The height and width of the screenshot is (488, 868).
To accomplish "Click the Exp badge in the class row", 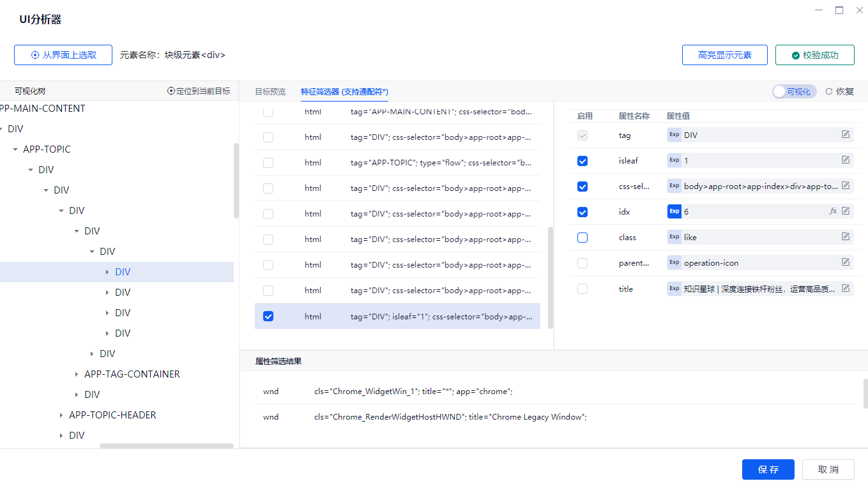I will (x=674, y=237).
